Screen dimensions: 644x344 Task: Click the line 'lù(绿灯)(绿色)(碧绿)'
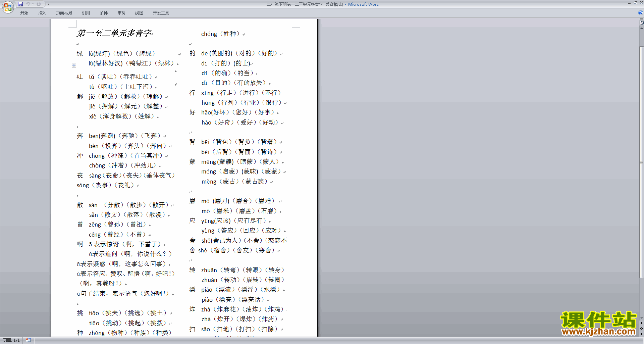point(122,54)
